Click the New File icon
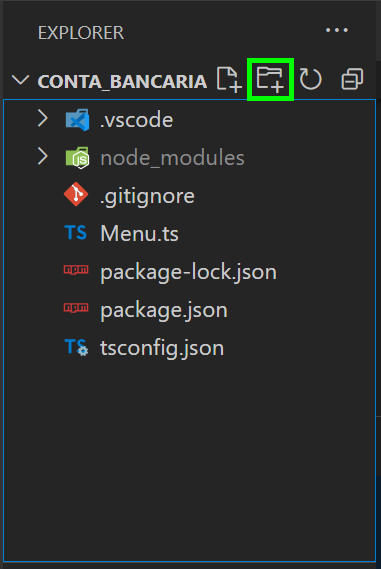The height and width of the screenshot is (569, 381). (229, 79)
